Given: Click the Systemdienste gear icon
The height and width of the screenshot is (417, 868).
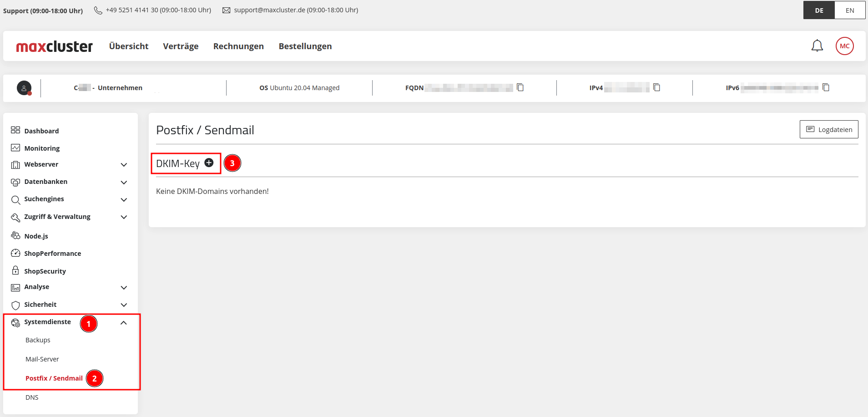Looking at the screenshot, I should 15,323.
